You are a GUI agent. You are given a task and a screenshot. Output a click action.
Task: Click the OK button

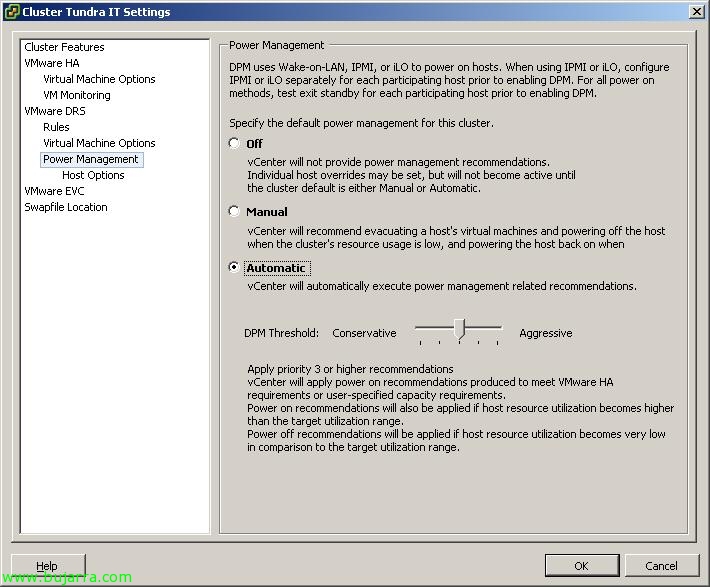click(581, 566)
